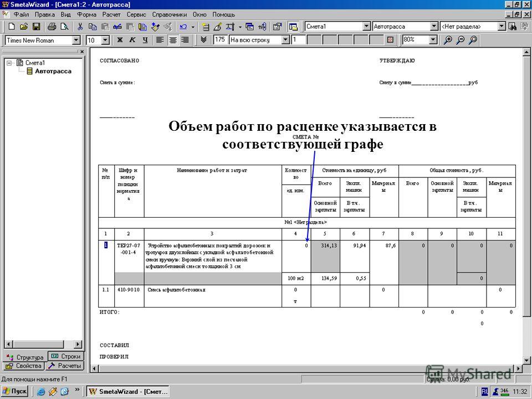Click the double chevron down icon
This screenshot has width=532, height=399.
click(203, 40)
